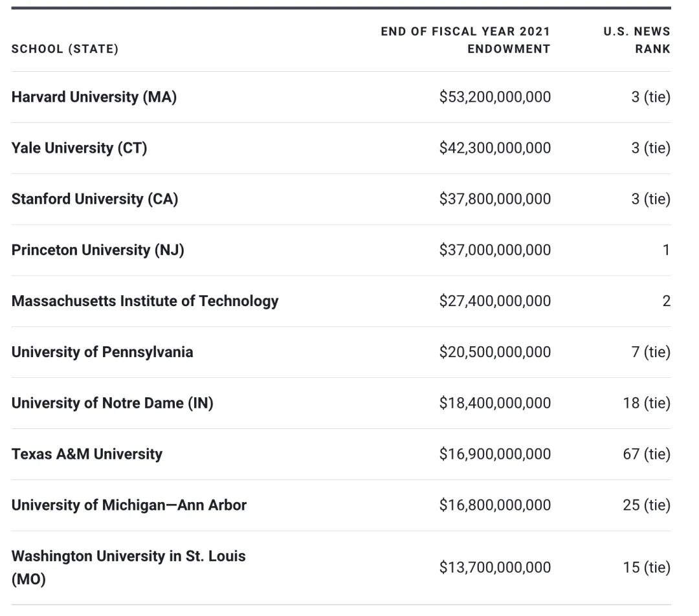Click Washington University in St. Louis name
Screen dimensions: 699x616
pos(128,556)
